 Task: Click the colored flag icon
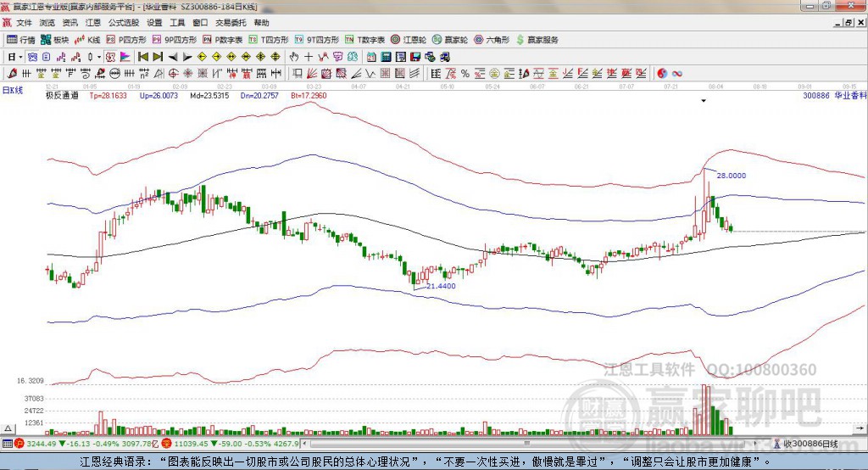(x=125, y=57)
